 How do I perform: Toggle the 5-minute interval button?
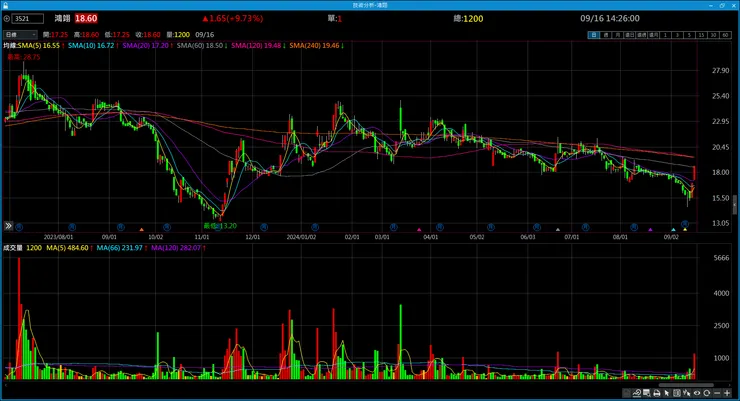pyautogui.click(x=690, y=35)
